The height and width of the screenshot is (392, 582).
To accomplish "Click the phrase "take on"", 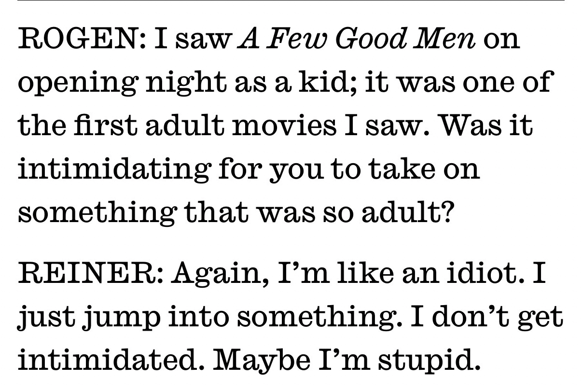I will point(425,168).
